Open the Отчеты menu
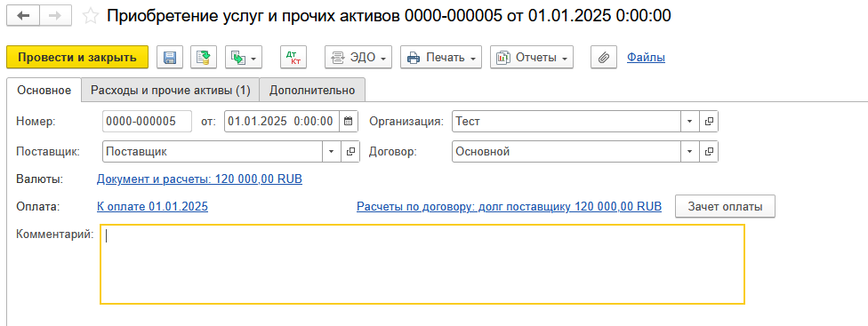 (x=532, y=58)
